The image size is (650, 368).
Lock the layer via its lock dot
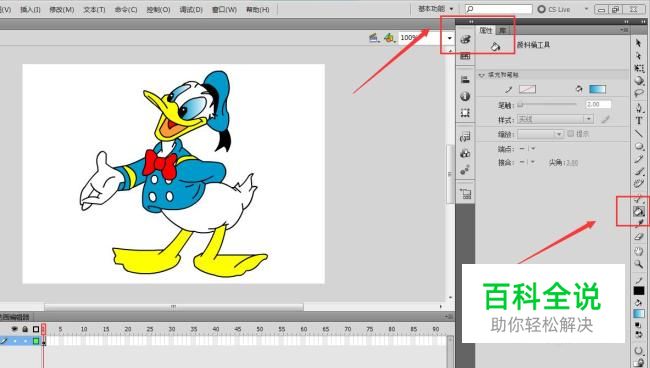[25, 341]
